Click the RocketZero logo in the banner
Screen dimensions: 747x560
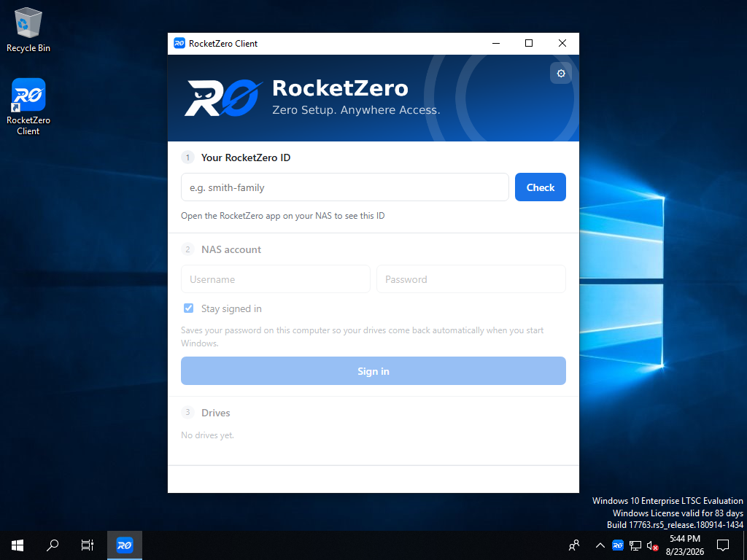pyautogui.click(x=223, y=98)
